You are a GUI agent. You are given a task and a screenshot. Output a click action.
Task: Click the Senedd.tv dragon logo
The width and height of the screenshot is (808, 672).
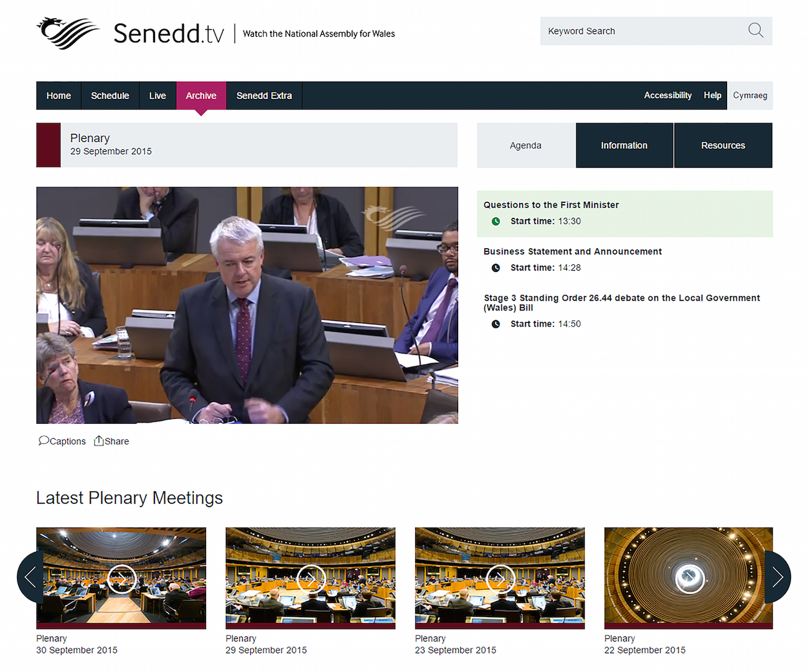point(68,33)
